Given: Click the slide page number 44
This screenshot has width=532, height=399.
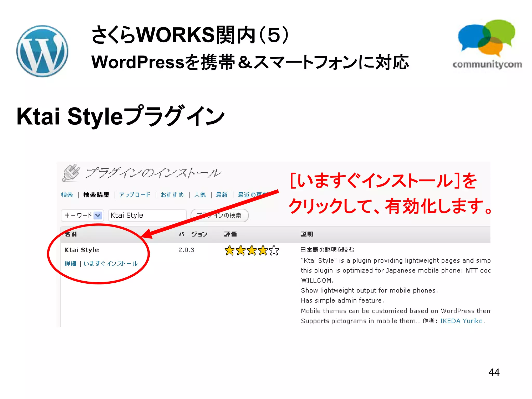Looking at the screenshot, I should tap(494, 372).
